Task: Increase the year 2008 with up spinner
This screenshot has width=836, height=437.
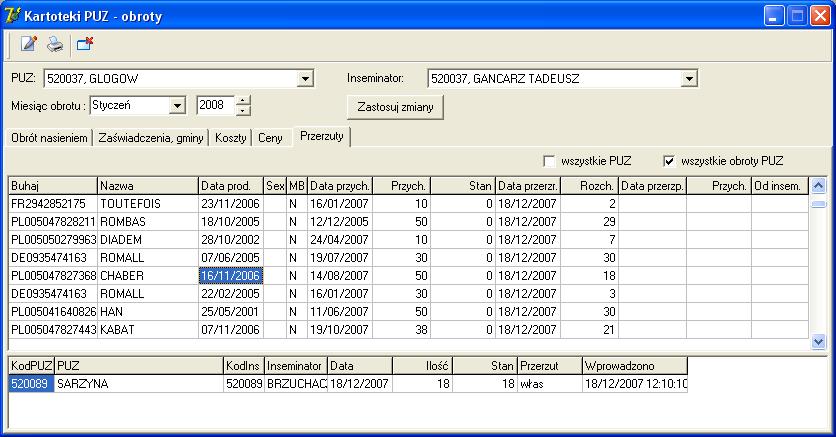Action: tap(243, 101)
